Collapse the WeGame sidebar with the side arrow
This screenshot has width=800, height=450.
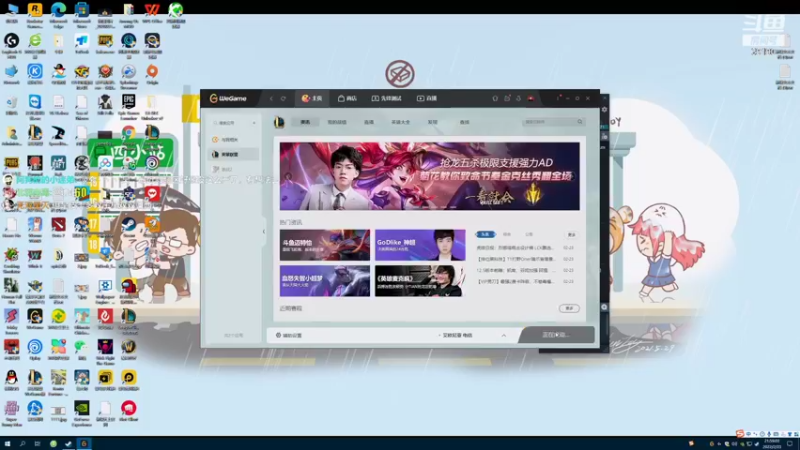(x=264, y=232)
